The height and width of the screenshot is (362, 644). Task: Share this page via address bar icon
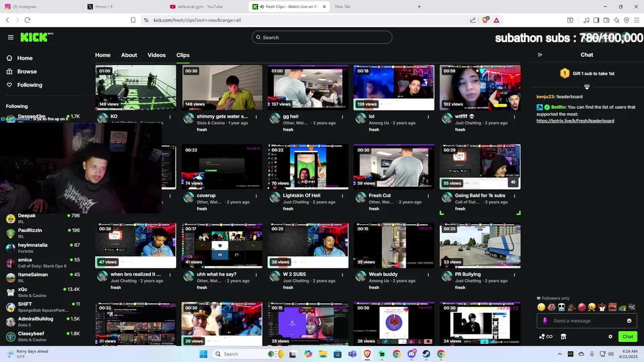(x=473, y=20)
